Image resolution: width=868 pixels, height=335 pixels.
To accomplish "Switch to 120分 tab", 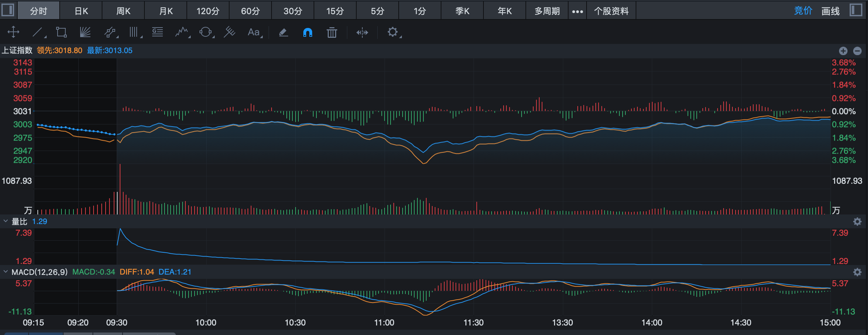I will pyautogui.click(x=208, y=11).
